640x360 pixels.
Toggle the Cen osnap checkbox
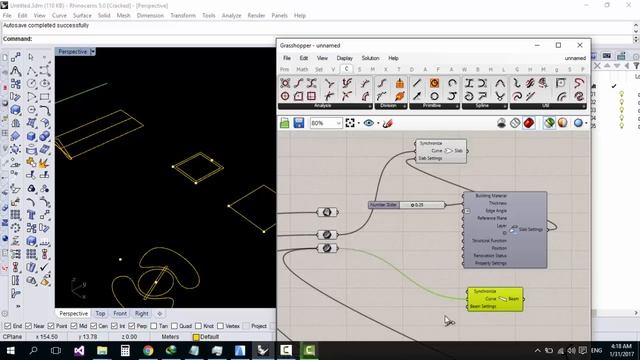(93, 326)
